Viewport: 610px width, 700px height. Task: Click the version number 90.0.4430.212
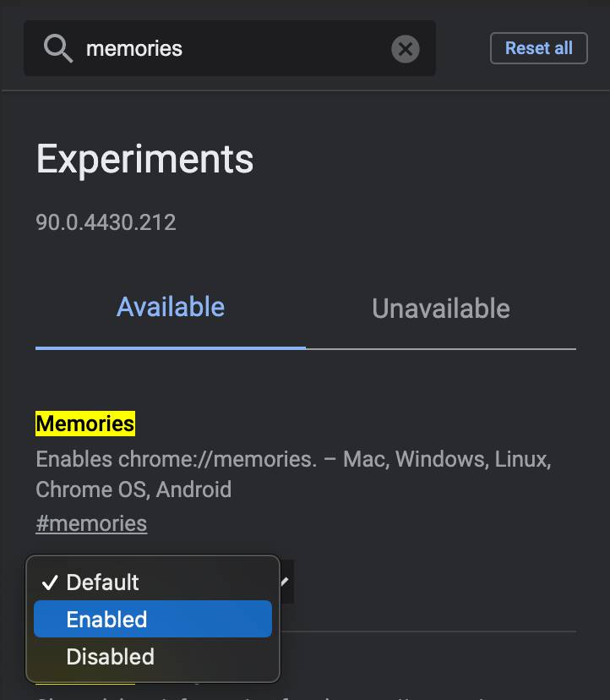click(106, 222)
